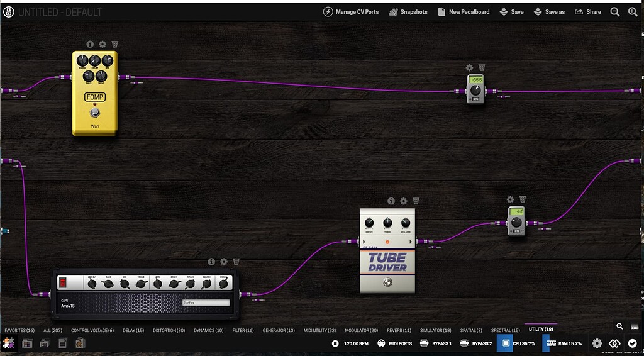The image size is (644, 356).
Task: Click the Drive knob on Tube Driver
Action: point(369,223)
